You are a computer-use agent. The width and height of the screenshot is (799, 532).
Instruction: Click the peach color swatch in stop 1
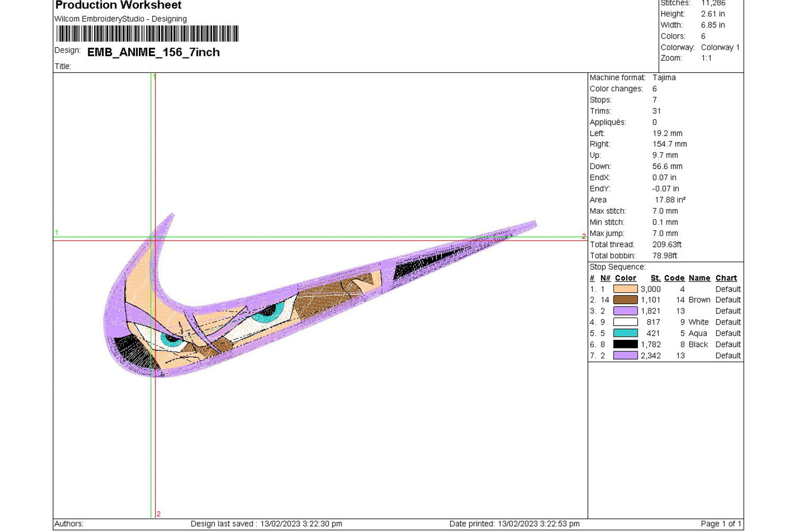(x=625, y=289)
